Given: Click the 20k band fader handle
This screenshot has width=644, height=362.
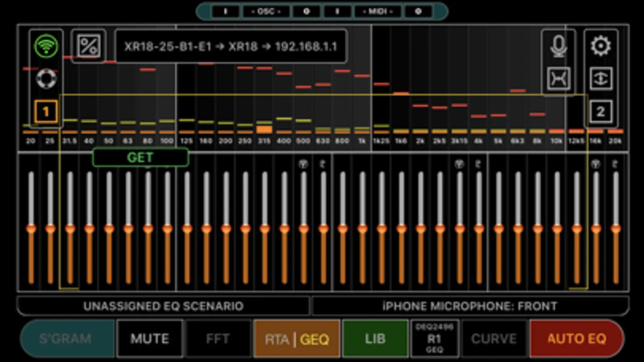Looking at the screenshot, I should (x=616, y=229).
